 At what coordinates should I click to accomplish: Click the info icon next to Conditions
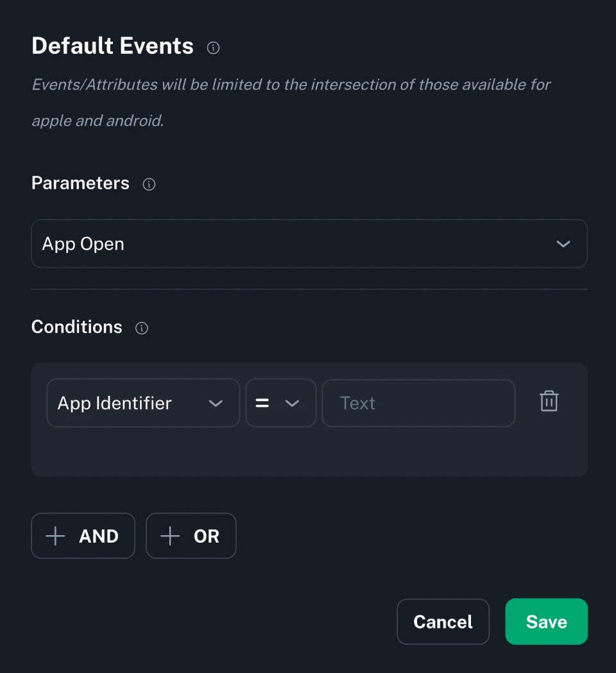142,328
